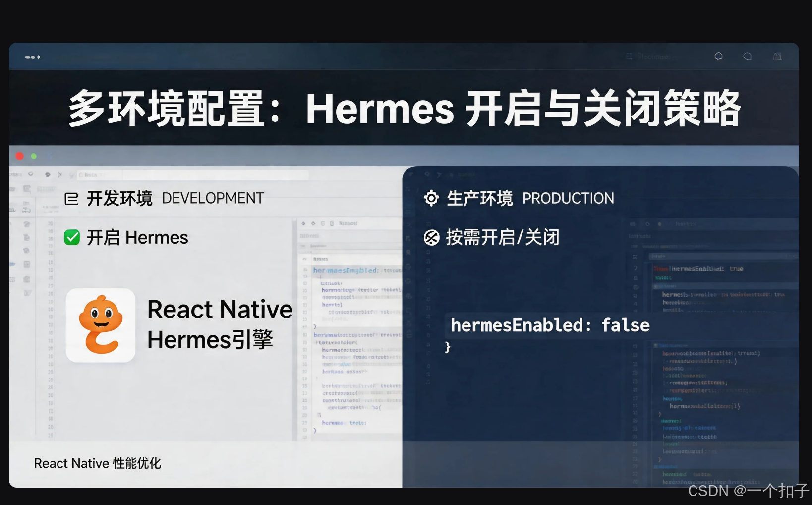Click the '按需开启/关闭' label
The image size is (812, 505).
pyautogui.click(x=503, y=238)
